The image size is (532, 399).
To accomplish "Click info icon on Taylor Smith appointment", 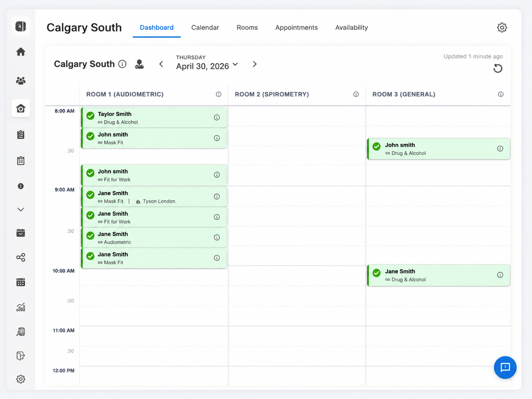I will coord(217,118).
